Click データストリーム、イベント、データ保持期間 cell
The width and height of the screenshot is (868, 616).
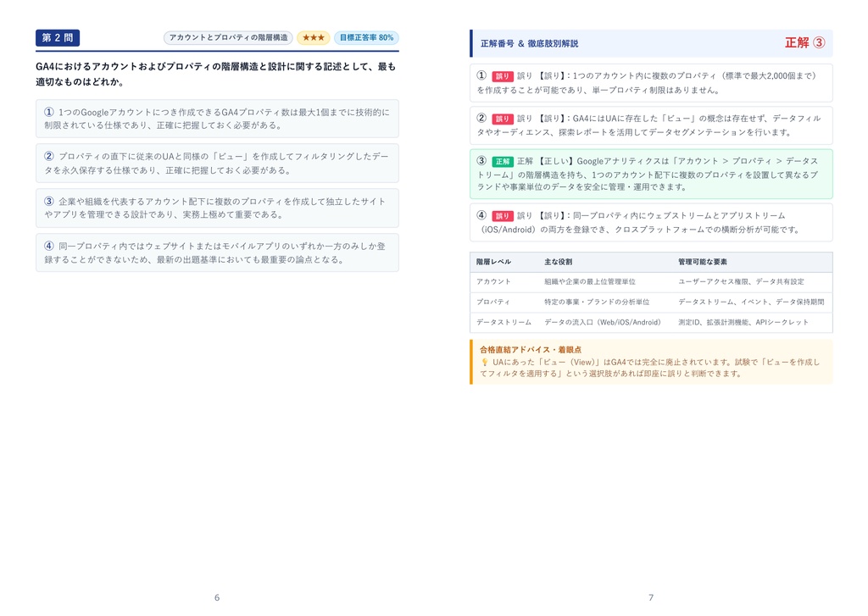(751, 302)
